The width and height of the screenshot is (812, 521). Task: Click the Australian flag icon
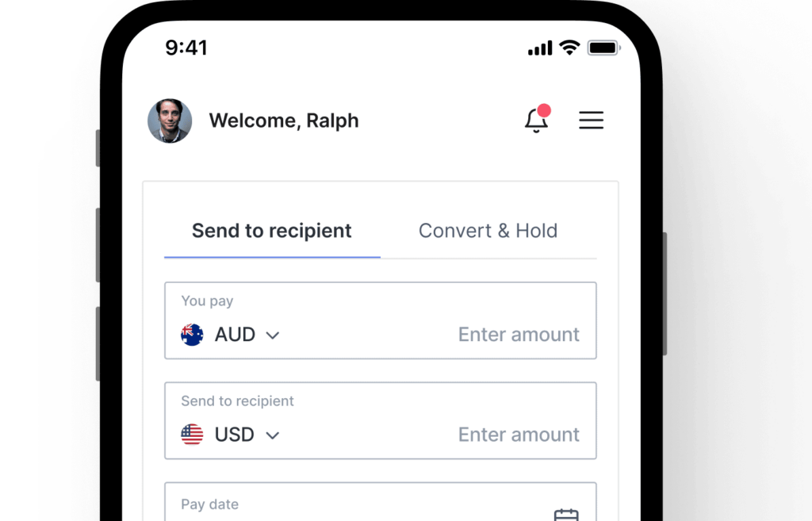[x=192, y=335]
